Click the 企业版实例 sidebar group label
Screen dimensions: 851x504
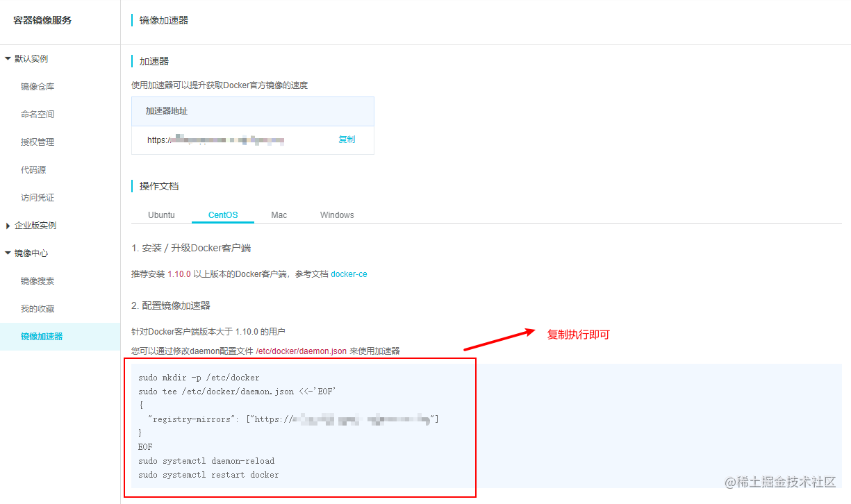click(x=35, y=226)
